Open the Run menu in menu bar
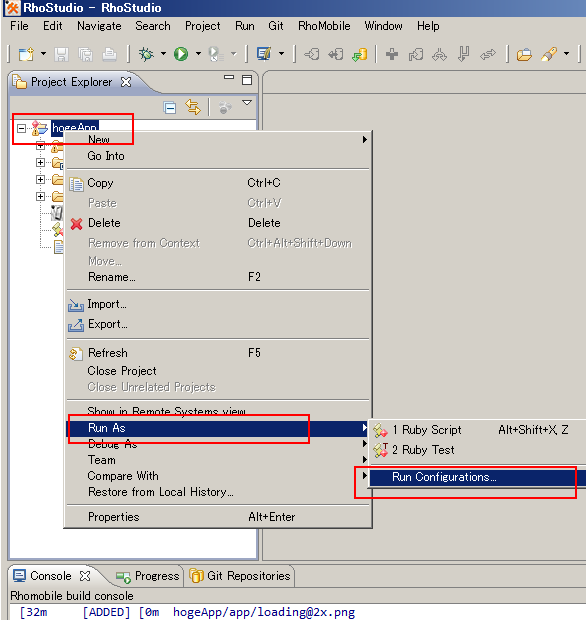The image size is (586, 620). coord(245,26)
